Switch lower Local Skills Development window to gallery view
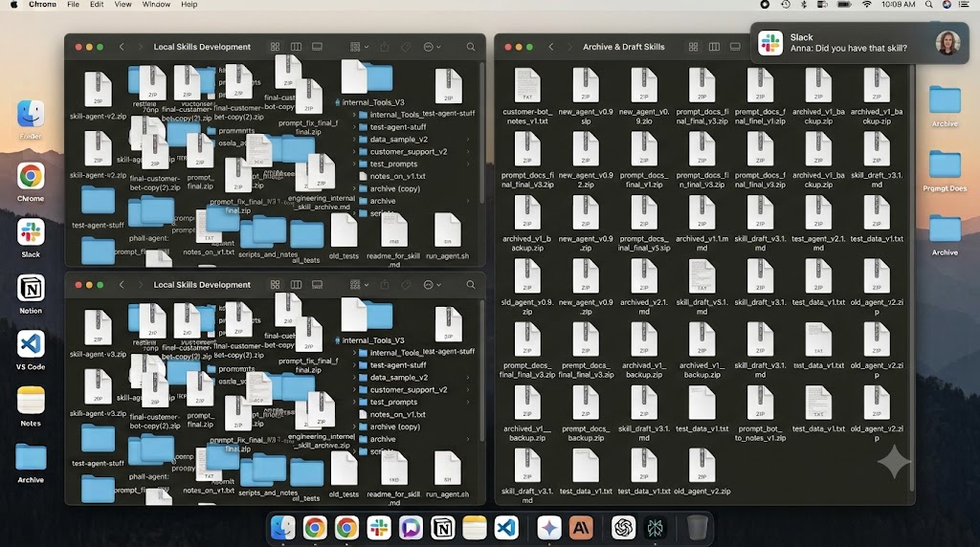Viewport: 980px width, 547px height. [x=318, y=285]
